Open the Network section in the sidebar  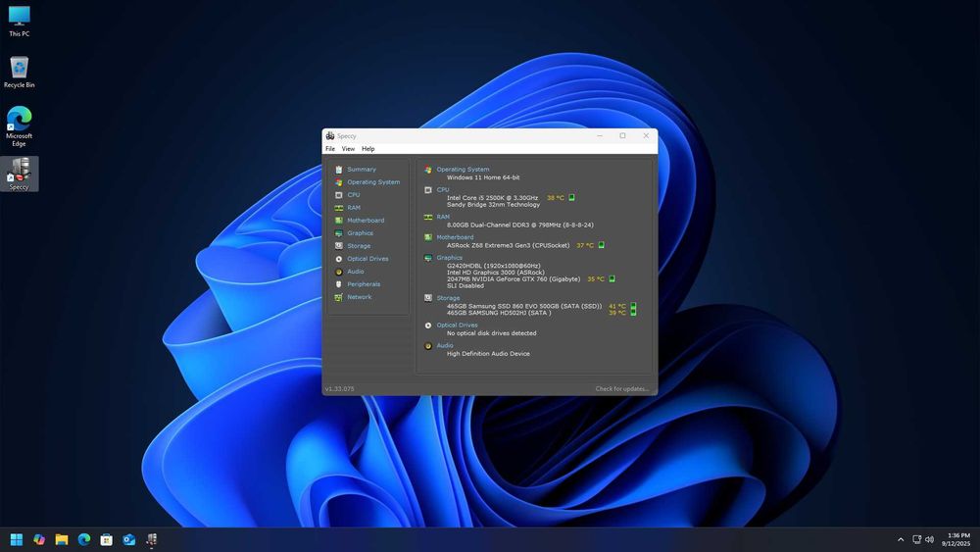click(359, 297)
